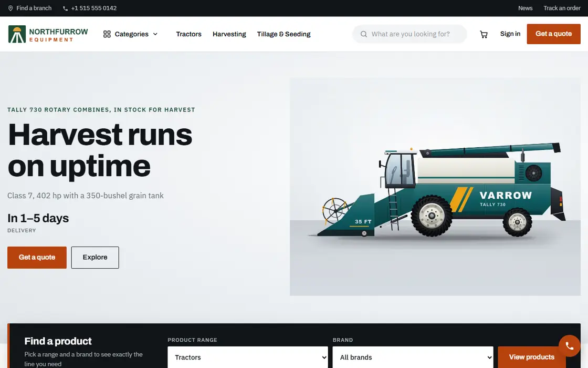Click the "In 1–5 days" delivery text
Viewport: 588px width, 368px height.
[38, 218]
